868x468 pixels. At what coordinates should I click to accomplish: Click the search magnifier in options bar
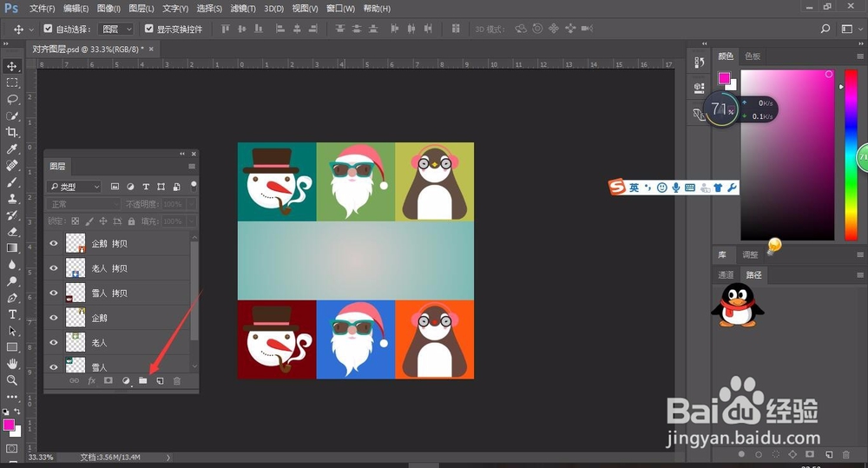point(825,29)
